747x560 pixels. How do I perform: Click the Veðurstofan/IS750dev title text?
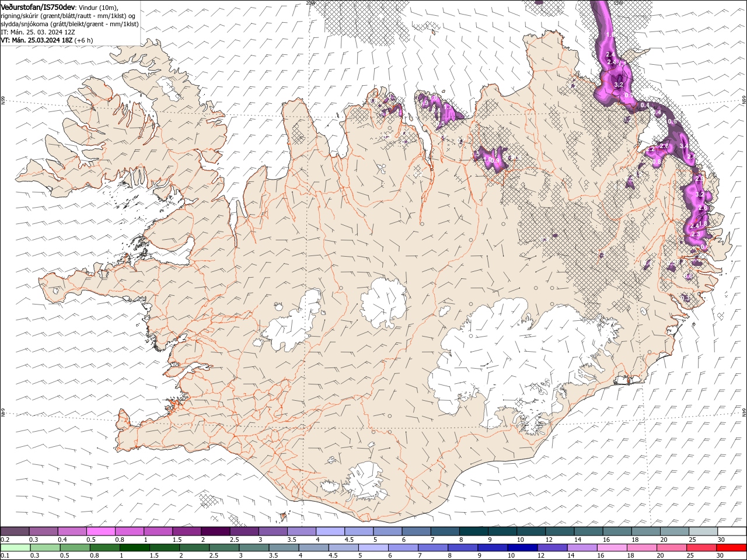pos(38,6)
